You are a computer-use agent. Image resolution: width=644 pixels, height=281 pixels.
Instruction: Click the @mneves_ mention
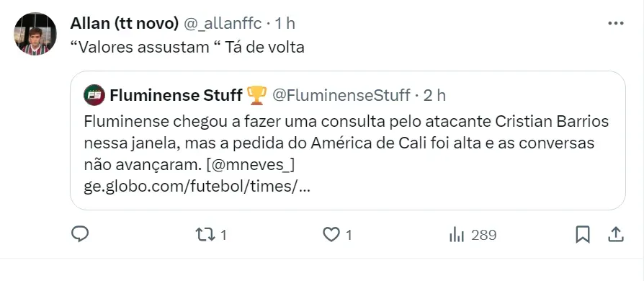tap(249, 166)
